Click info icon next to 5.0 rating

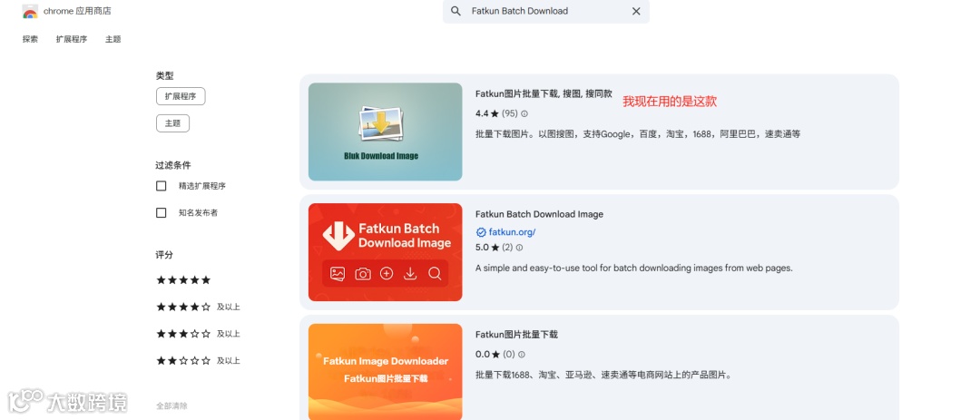[x=519, y=248]
